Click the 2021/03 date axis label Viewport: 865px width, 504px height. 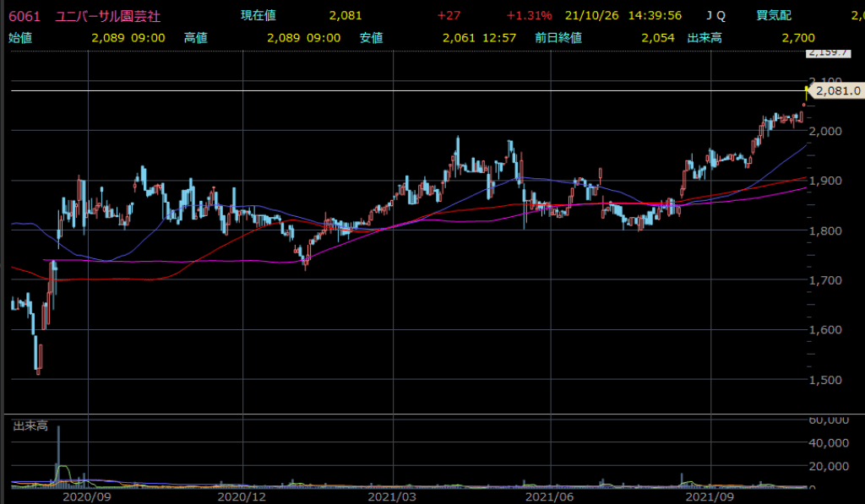pos(393,497)
